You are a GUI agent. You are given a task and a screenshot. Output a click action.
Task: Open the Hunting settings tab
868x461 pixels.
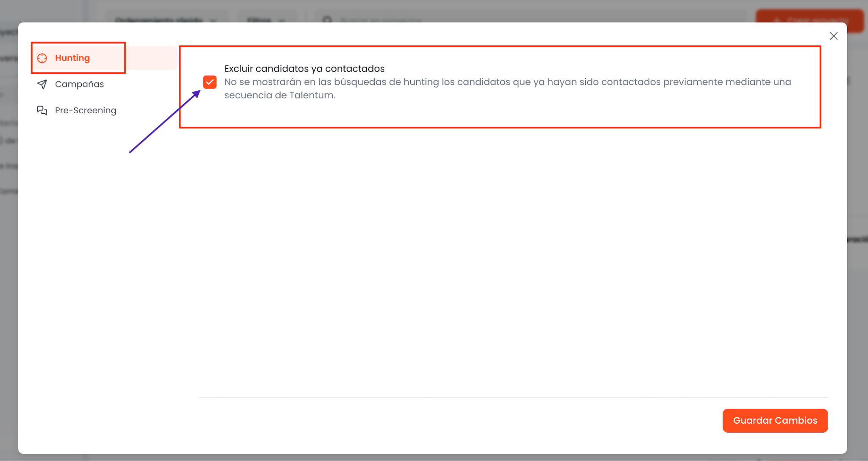coord(105,58)
